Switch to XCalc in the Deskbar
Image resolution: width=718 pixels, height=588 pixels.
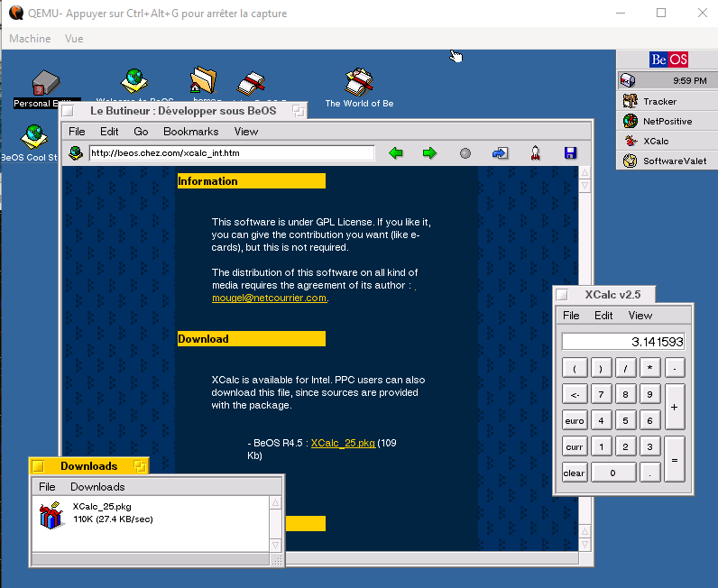tap(667, 141)
